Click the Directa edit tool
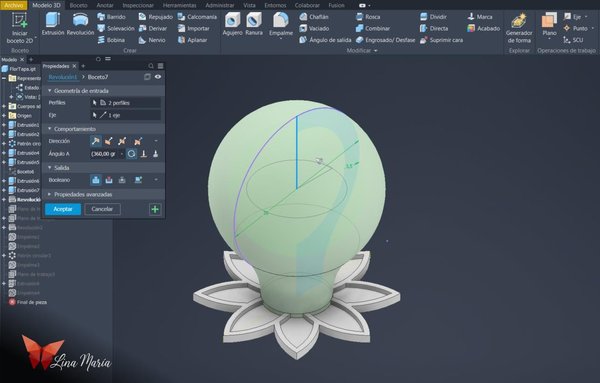 [x=434, y=28]
